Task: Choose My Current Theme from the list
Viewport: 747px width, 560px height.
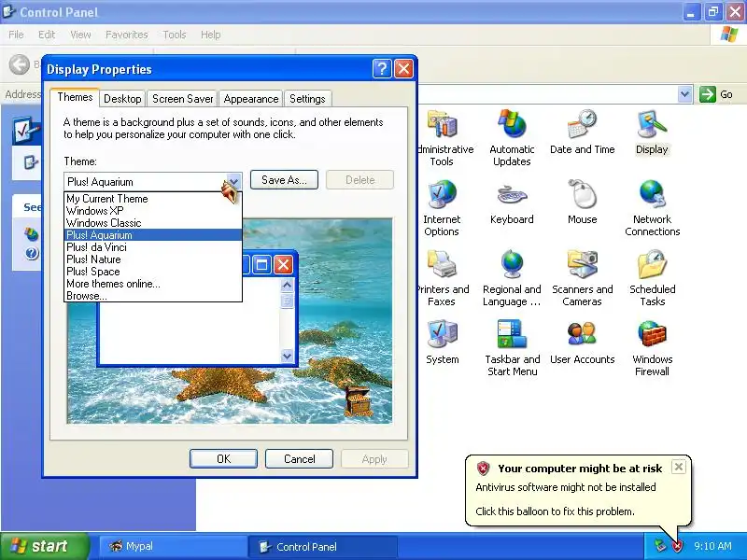Action: [153, 199]
